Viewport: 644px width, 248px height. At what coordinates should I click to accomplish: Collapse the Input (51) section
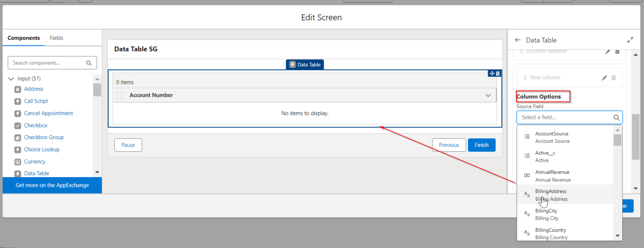[x=11, y=78]
